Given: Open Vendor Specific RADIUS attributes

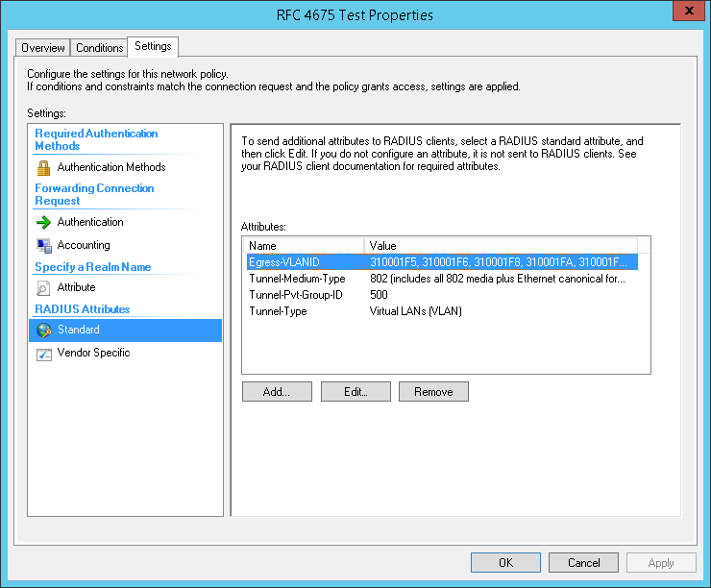Looking at the screenshot, I should click(x=93, y=353).
